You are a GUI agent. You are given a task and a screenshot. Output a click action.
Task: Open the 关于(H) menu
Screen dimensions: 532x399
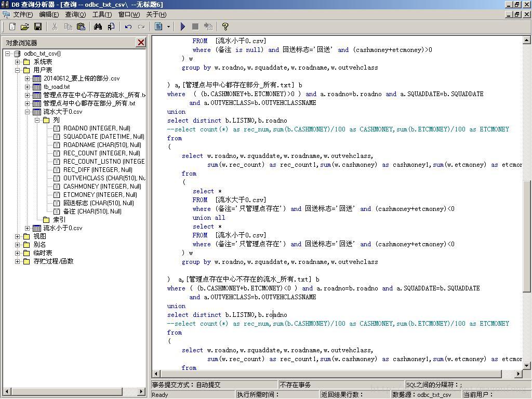point(156,15)
